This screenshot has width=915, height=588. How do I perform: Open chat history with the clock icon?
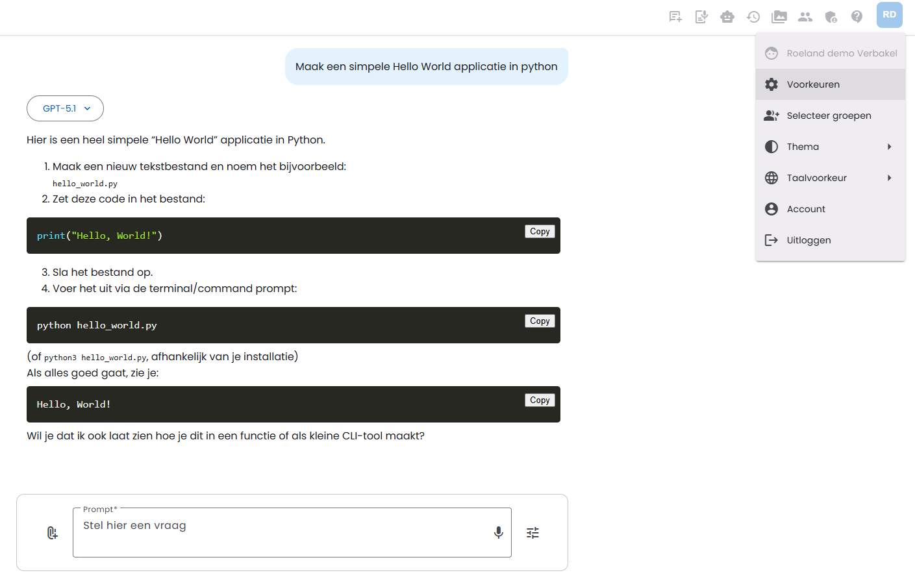click(753, 17)
